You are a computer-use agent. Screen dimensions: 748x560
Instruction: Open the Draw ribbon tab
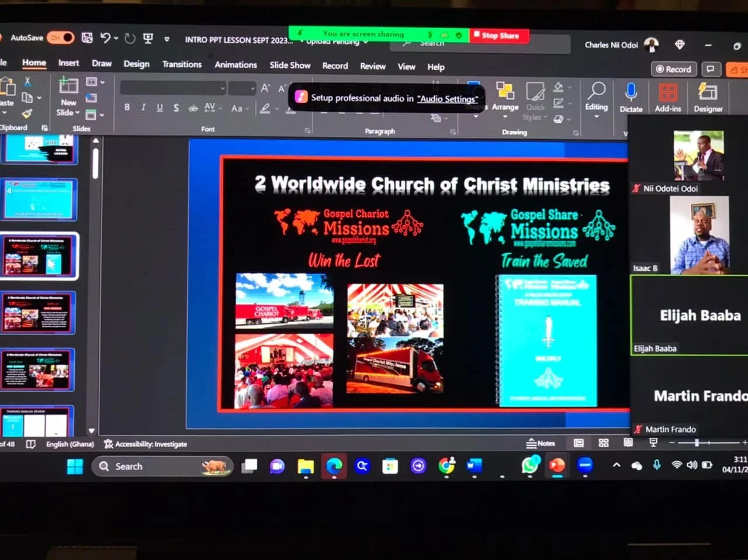pyautogui.click(x=102, y=63)
